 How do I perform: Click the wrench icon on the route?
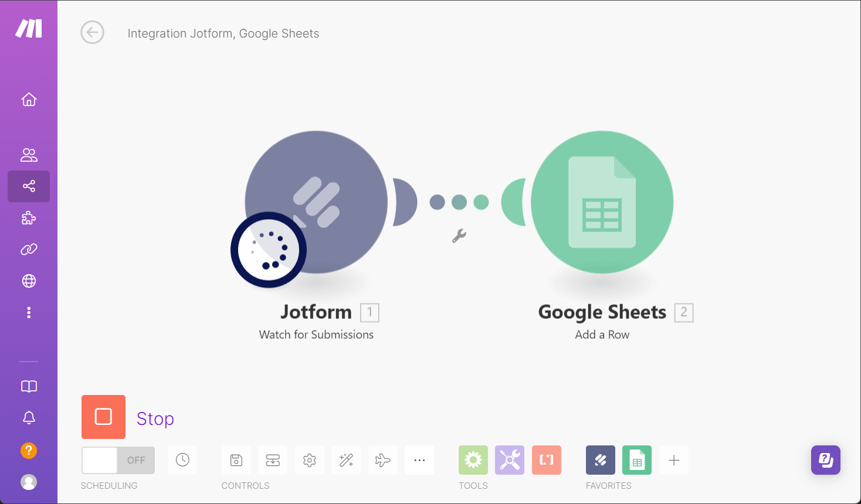459,236
